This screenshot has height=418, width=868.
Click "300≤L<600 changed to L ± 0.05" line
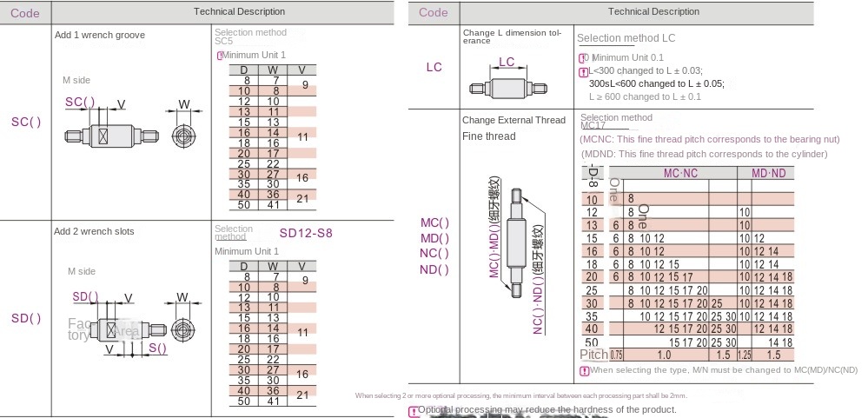(657, 84)
